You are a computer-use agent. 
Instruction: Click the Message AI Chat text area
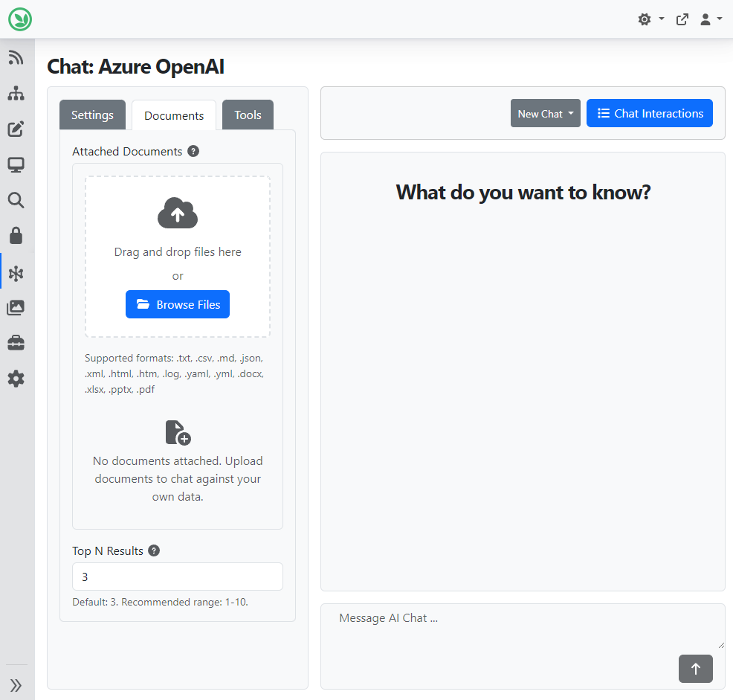tap(523, 627)
